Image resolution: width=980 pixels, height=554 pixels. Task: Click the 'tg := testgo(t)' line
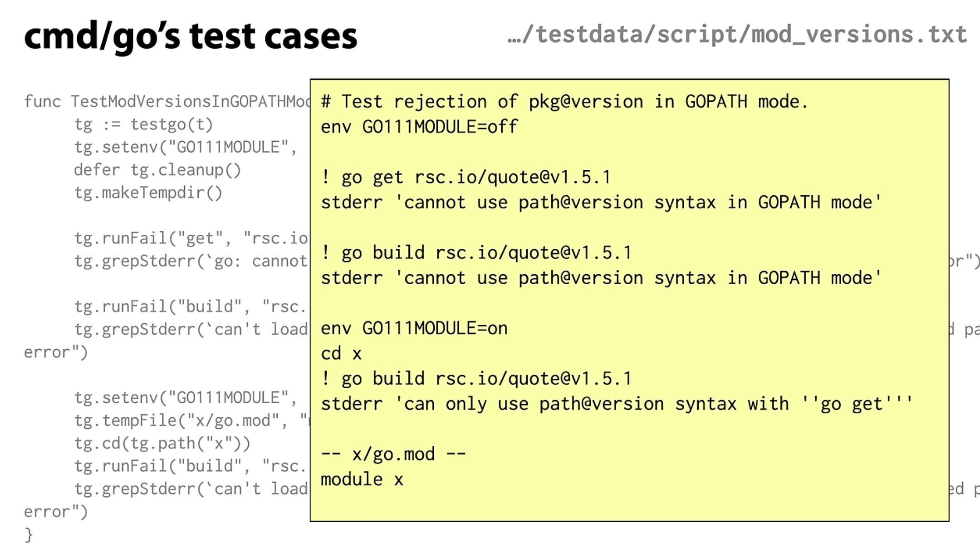(x=143, y=124)
